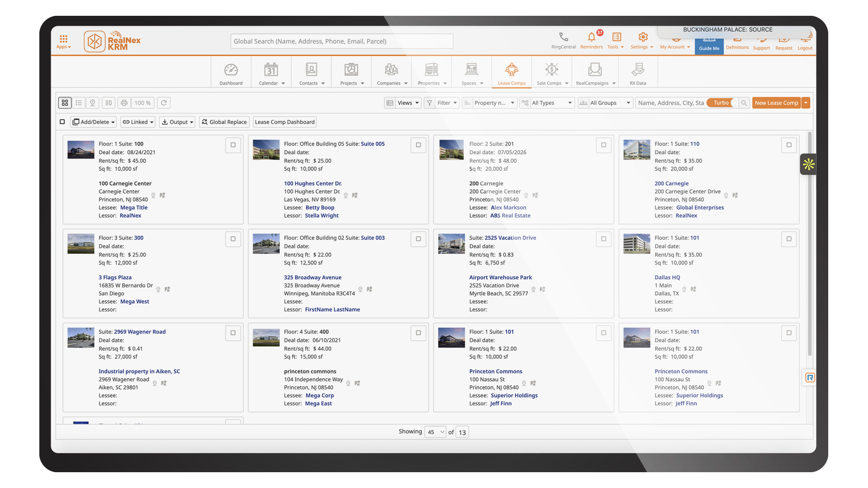This screenshot has width=868, height=488.
Task: Open the green asterisk side widget
Action: [808, 164]
